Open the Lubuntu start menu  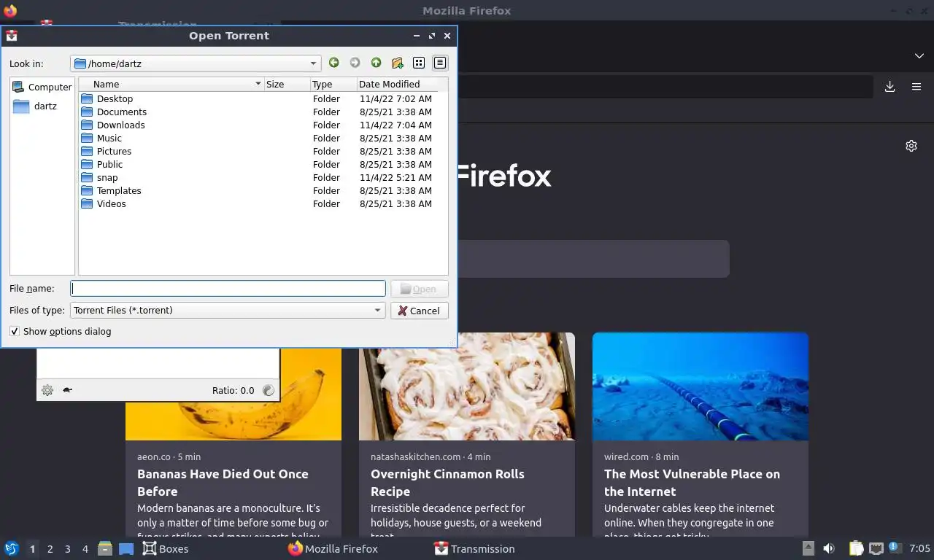[x=11, y=548]
